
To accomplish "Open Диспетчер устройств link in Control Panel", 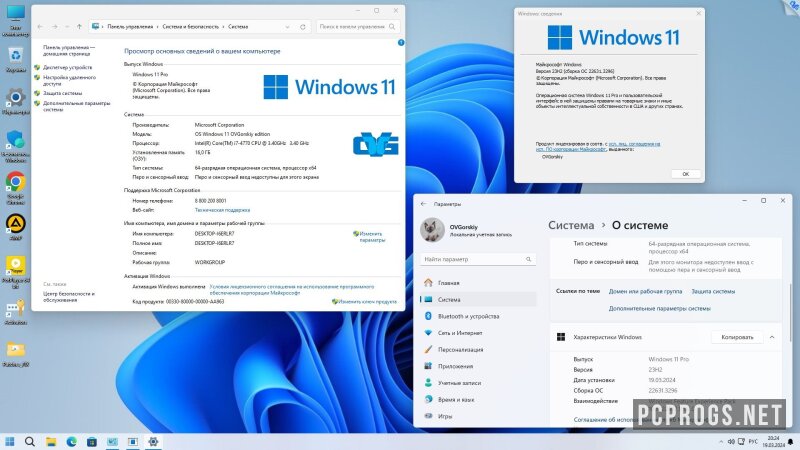I will click(67, 67).
